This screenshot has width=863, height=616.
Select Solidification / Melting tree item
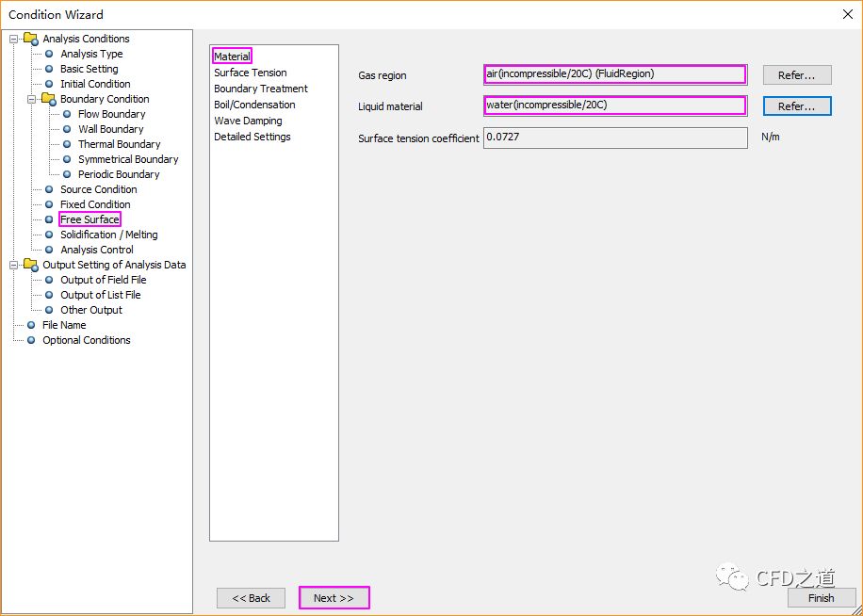(x=108, y=235)
